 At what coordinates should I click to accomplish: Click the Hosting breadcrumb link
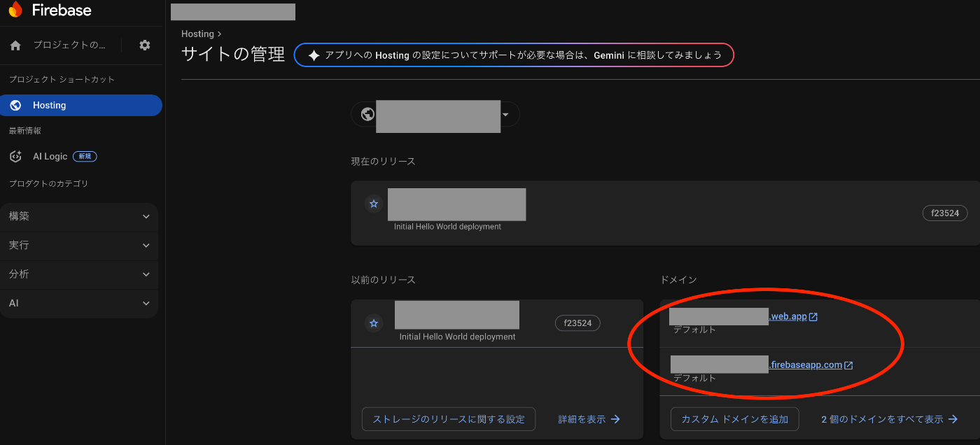(197, 34)
